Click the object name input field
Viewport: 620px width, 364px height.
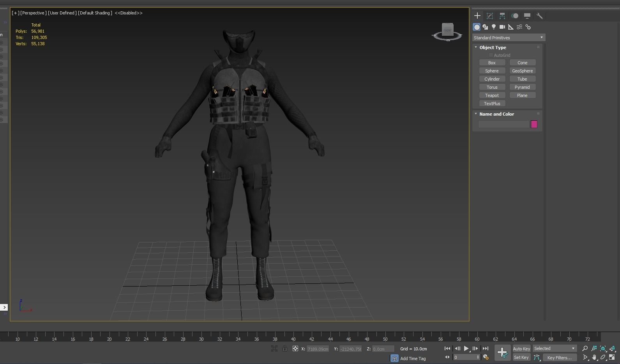pyautogui.click(x=503, y=124)
